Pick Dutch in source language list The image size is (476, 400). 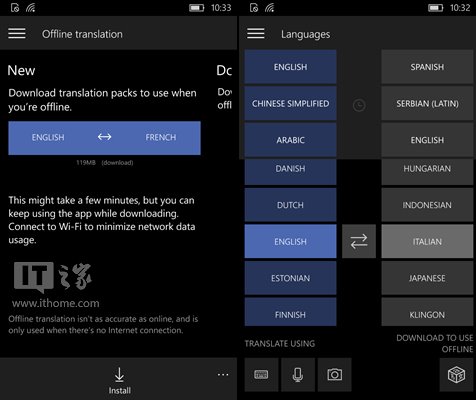click(290, 205)
